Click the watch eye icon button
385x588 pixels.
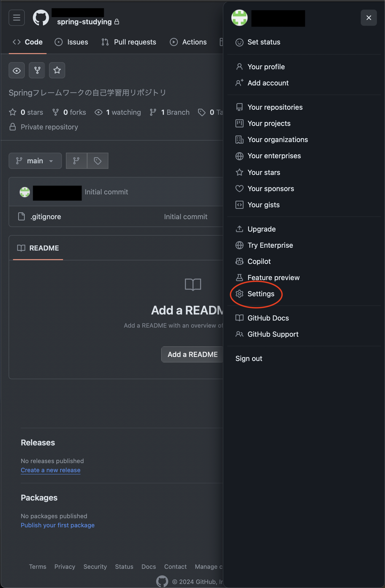[x=17, y=70]
